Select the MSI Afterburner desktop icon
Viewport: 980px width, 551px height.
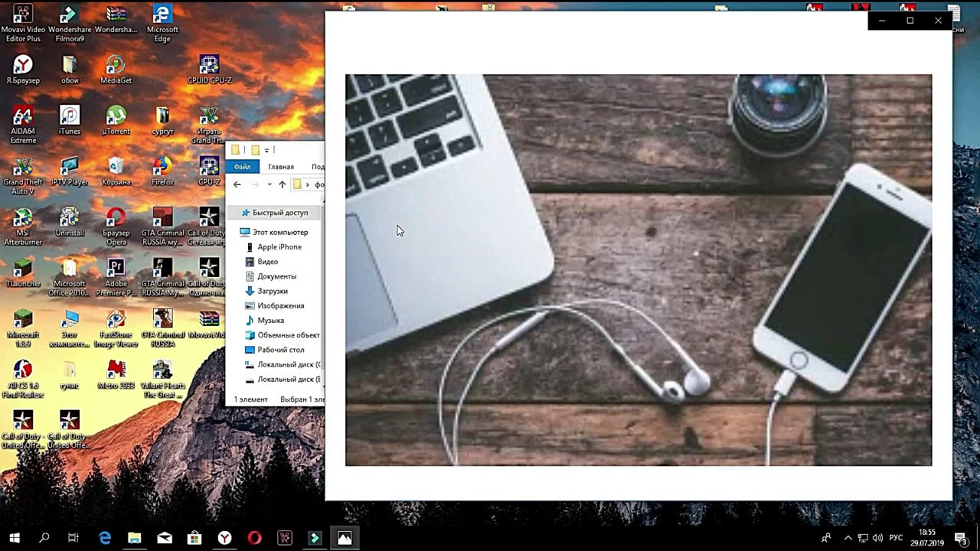pos(23,227)
